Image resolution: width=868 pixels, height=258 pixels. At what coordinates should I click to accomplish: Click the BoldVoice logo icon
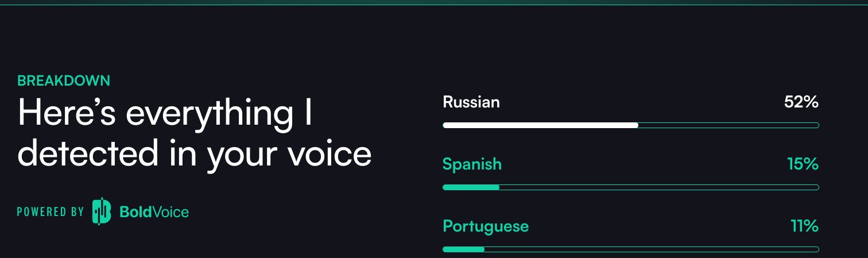(102, 211)
